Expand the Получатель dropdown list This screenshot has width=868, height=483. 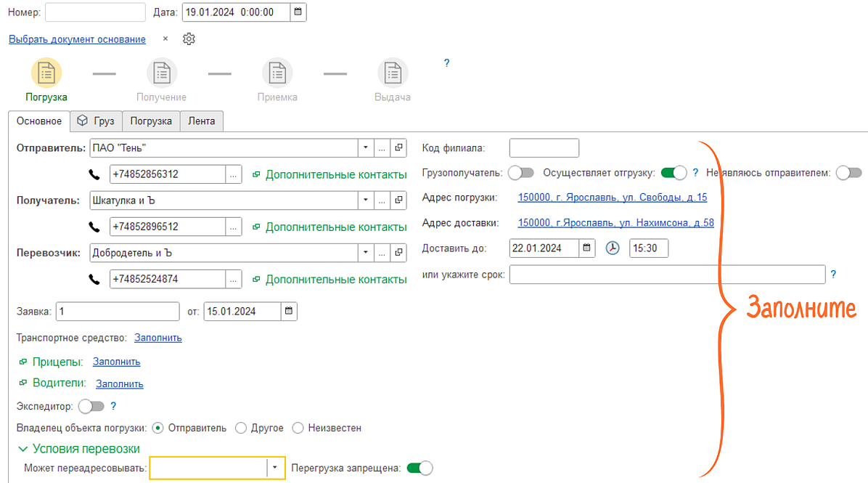click(x=365, y=200)
